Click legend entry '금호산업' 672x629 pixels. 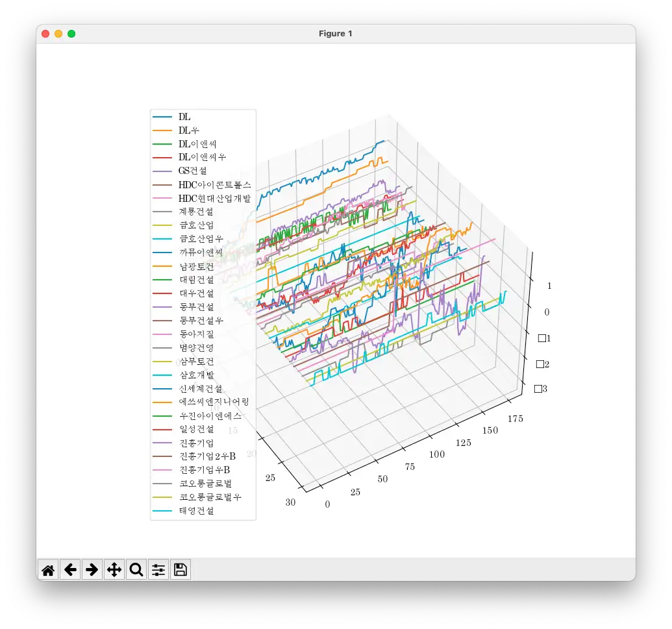coord(196,225)
